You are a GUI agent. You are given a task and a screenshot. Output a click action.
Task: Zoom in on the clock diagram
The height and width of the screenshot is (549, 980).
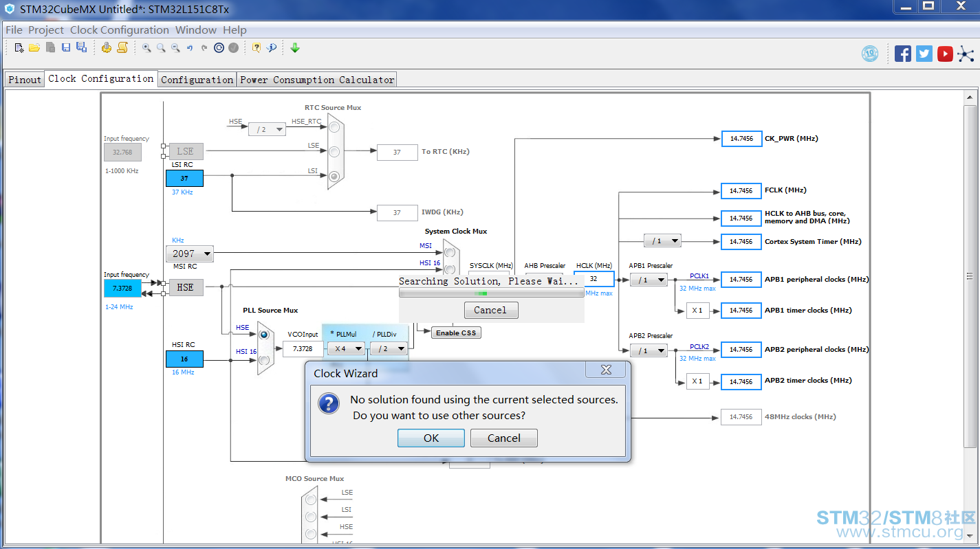pyautogui.click(x=146, y=47)
